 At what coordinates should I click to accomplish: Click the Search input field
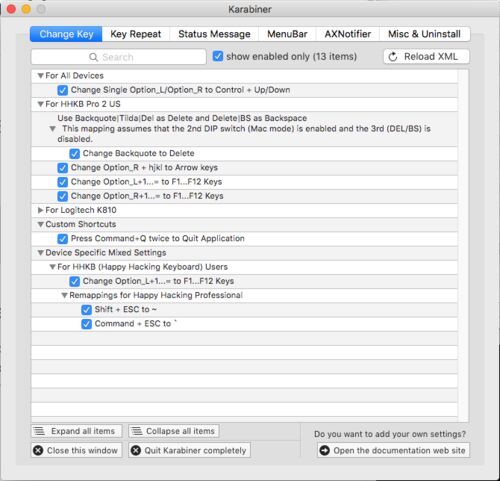click(x=118, y=57)
